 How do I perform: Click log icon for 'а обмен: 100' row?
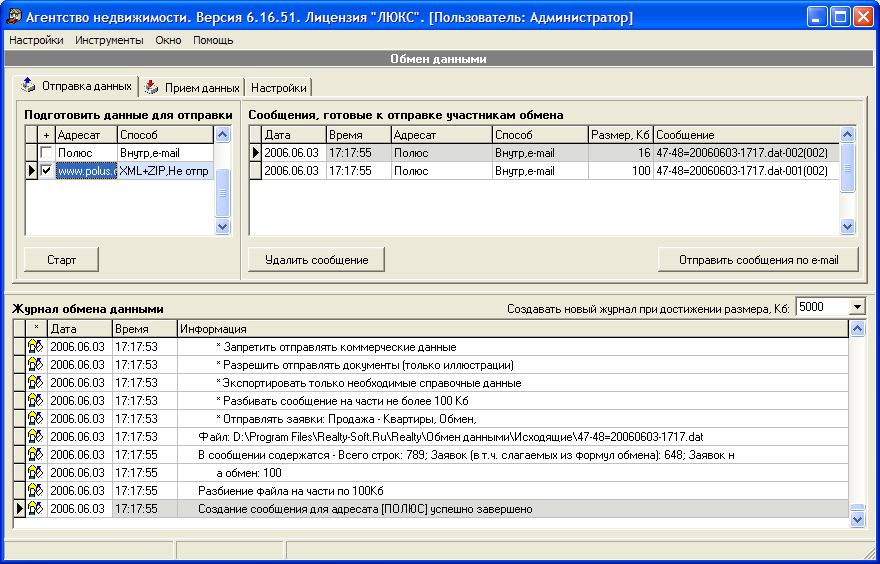(x=35, y=473)
